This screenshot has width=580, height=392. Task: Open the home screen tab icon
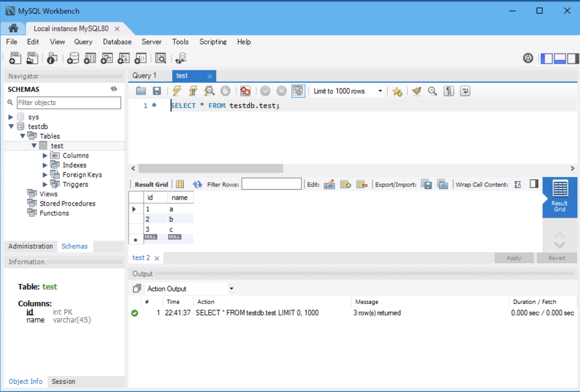tap(13, 28)
